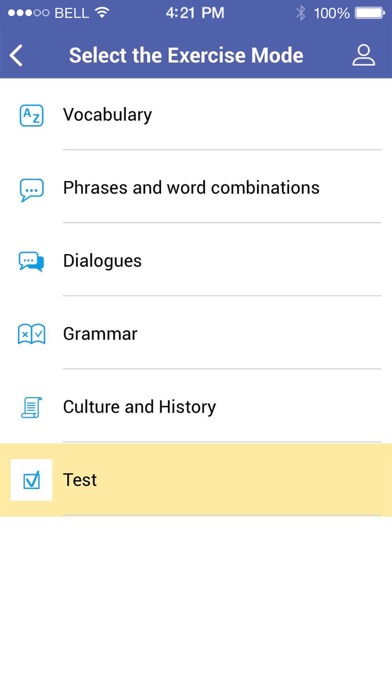Select the highlighted Test mode label
The image size is (392, 696).
pyautogui.click(x=80, y=480)
